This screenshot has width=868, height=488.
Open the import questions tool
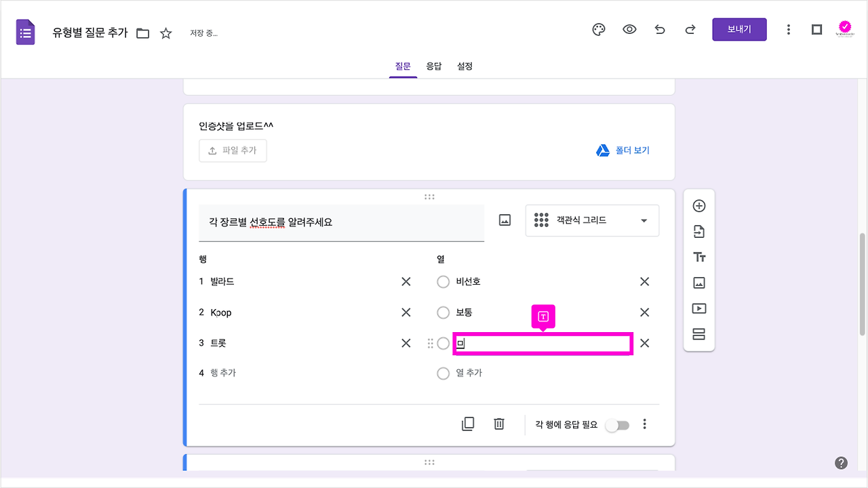(699, 231)
